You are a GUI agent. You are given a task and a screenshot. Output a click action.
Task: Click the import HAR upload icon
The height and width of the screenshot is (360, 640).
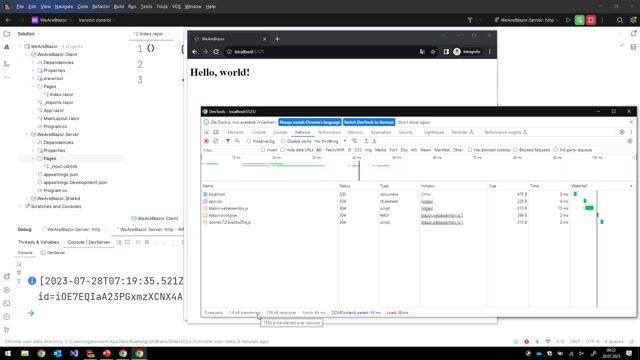point(366,141)
